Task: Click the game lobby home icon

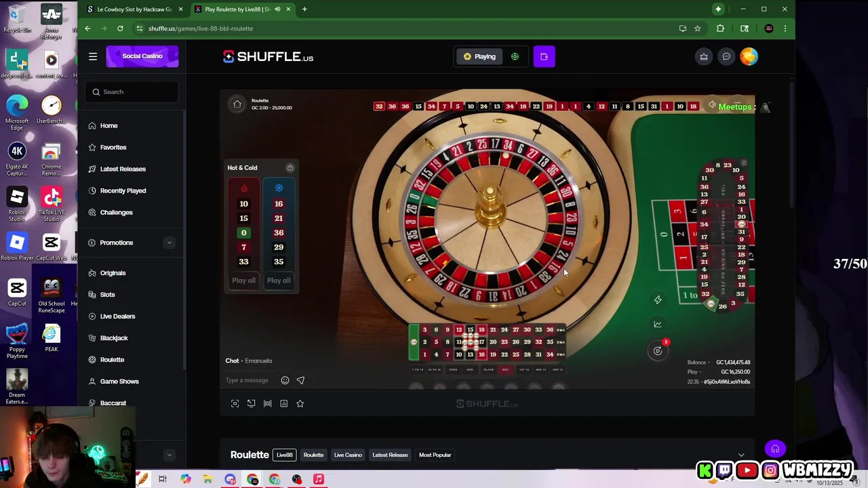Action: pyautogui.click(x=237, y=104)
